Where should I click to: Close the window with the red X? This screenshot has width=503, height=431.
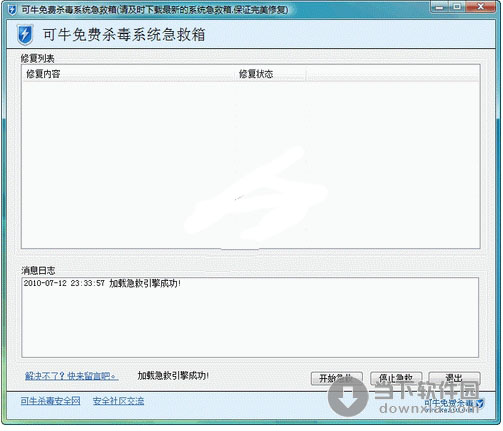(x=480, y=7)
